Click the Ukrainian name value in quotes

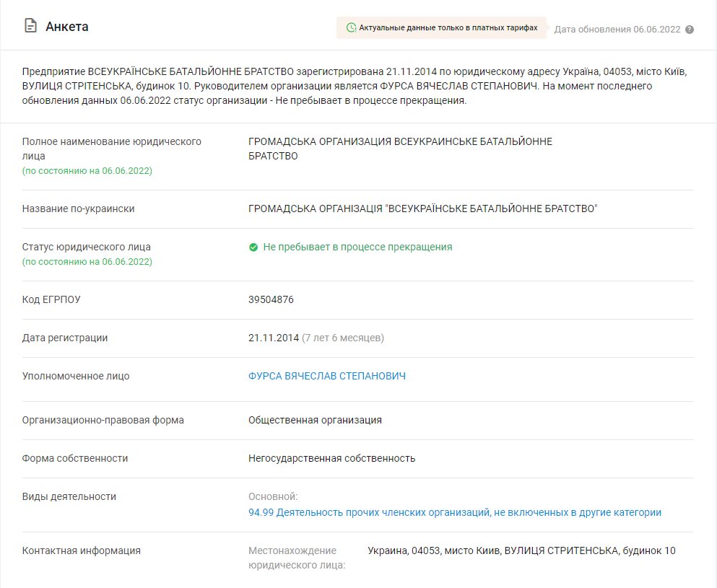point(423,209)
